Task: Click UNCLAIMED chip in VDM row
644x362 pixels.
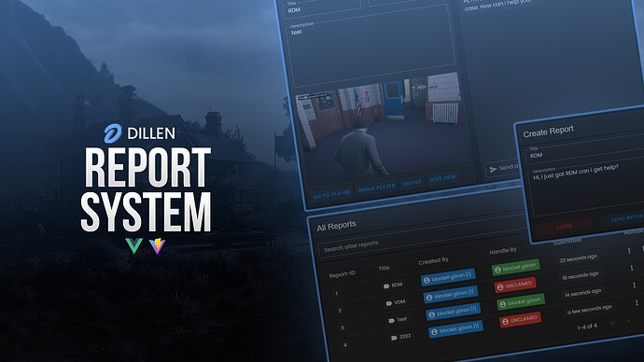Action: (x=515, y=285)
